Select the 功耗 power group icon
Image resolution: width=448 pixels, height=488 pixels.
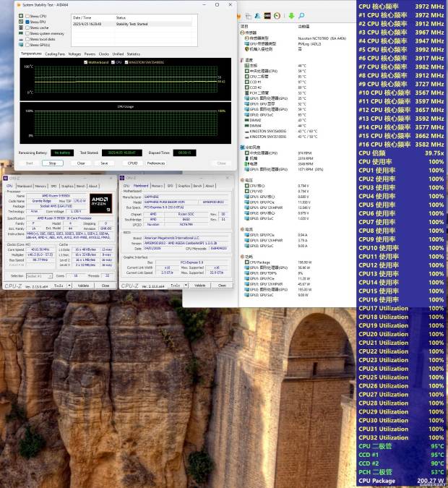242,257
